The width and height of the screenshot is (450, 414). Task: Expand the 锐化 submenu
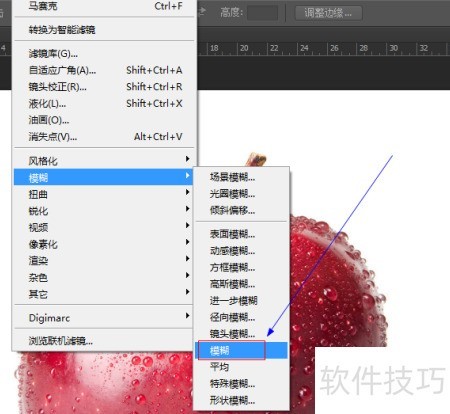104,211
